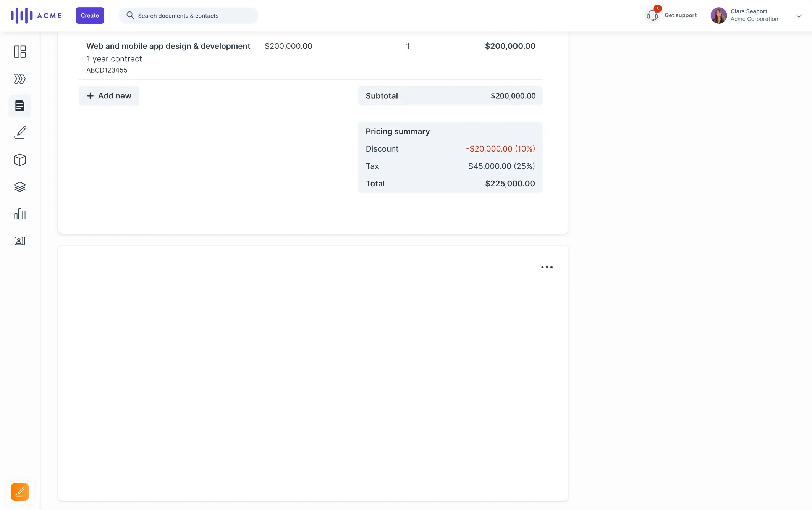Click the support notifications badge showing 3

[657, 8]
